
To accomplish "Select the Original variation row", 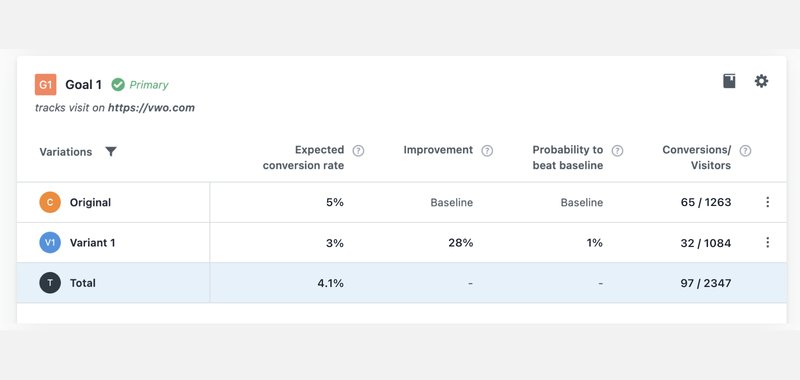I will click(x=402, y=202).
